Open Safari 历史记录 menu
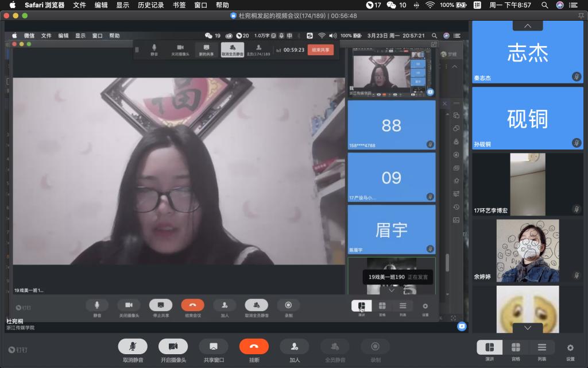Screen dimensions: 588x368 point(150,5)
